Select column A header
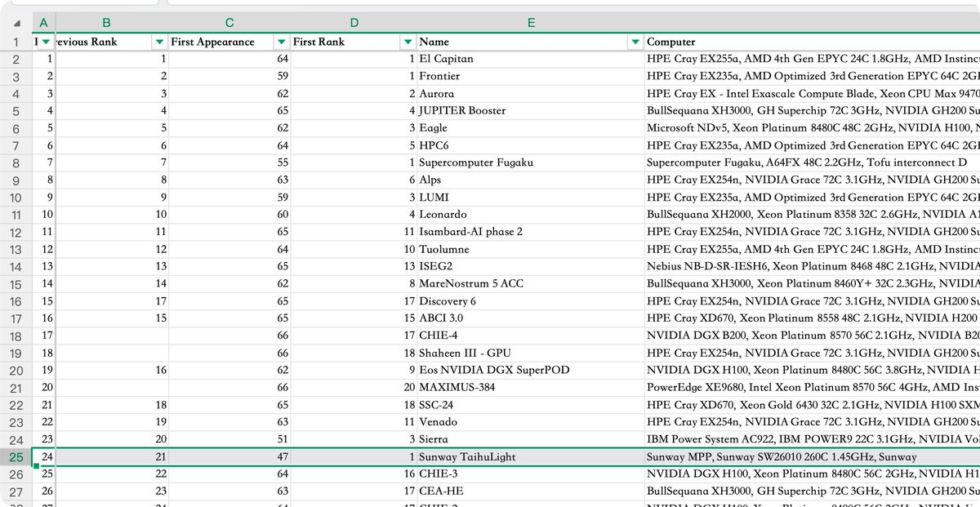Image resolution: width=980 pixels, height=507 pixels. [43, 23]
